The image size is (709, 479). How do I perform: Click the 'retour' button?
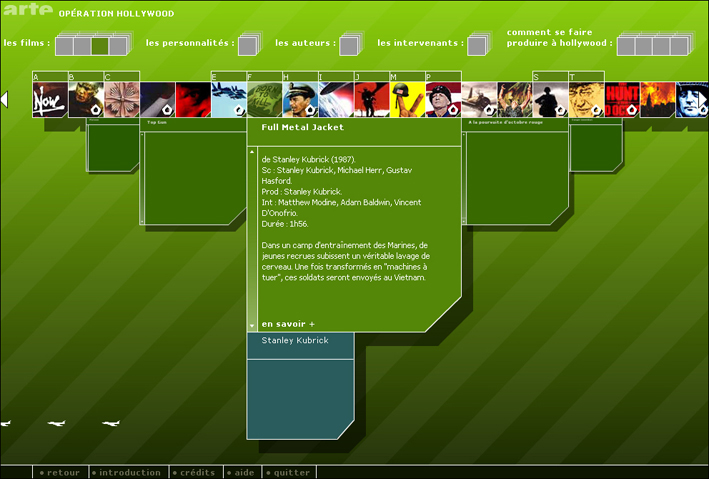[x=60, y=472]
